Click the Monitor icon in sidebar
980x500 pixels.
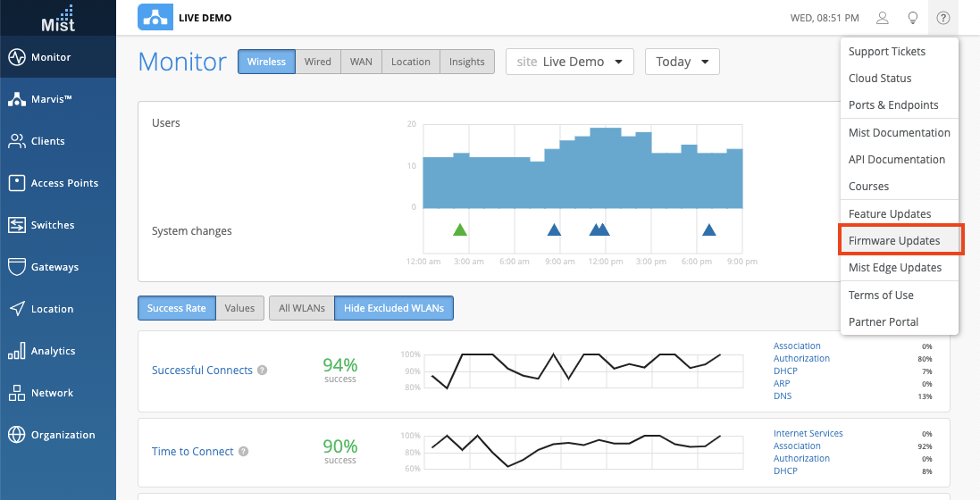tap(16, 57)
